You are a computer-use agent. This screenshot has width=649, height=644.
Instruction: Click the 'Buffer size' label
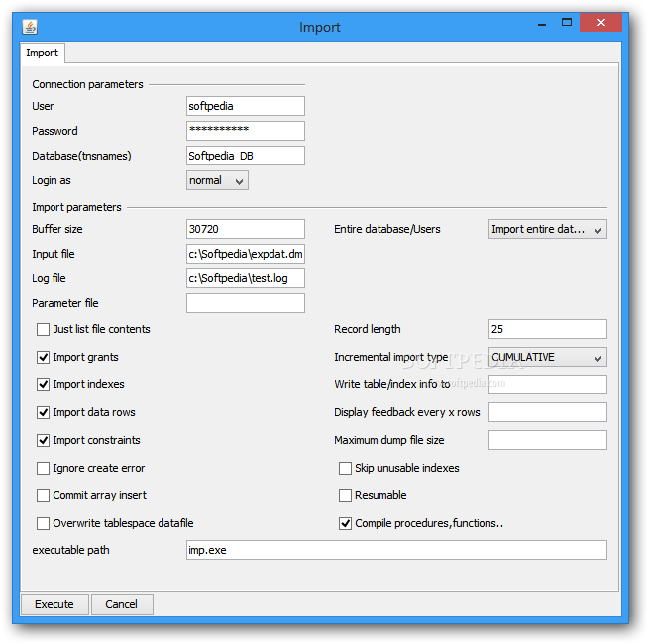57,229
